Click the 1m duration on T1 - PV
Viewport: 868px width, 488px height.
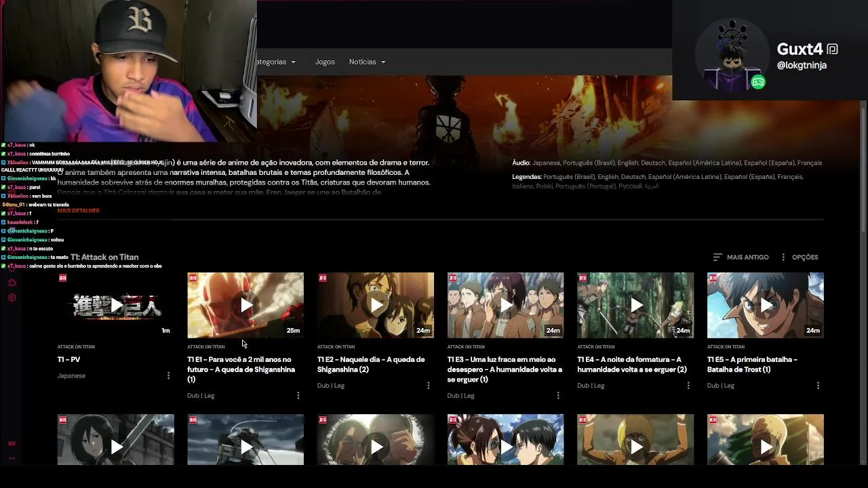tap(165, 330)
